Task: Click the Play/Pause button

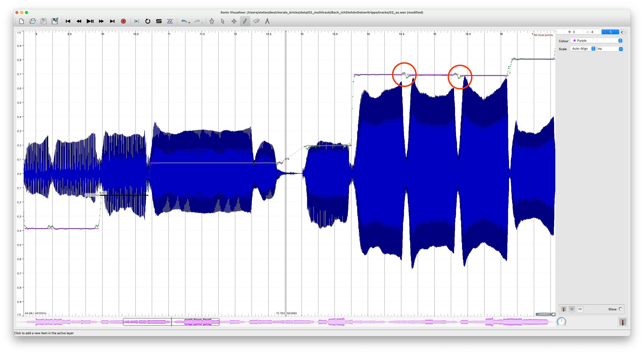Action: (x=90, y=21)
